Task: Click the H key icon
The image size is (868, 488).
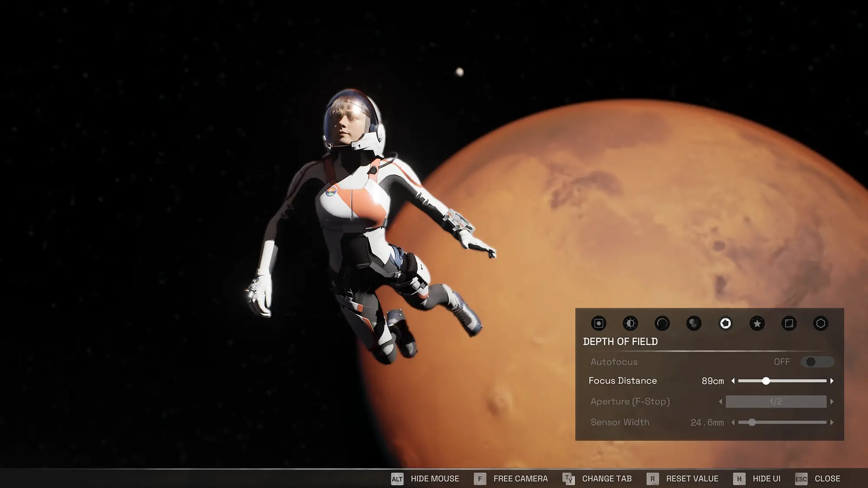Action: pyautogui.click(x=739, y=479)
